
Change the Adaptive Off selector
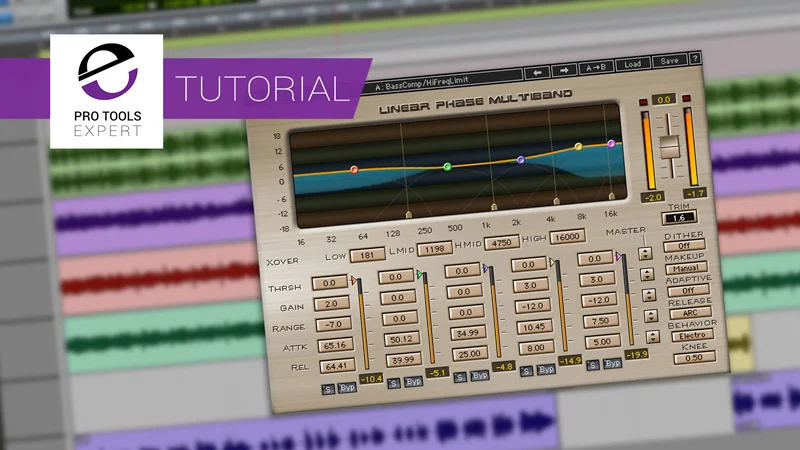click(688, 290)
